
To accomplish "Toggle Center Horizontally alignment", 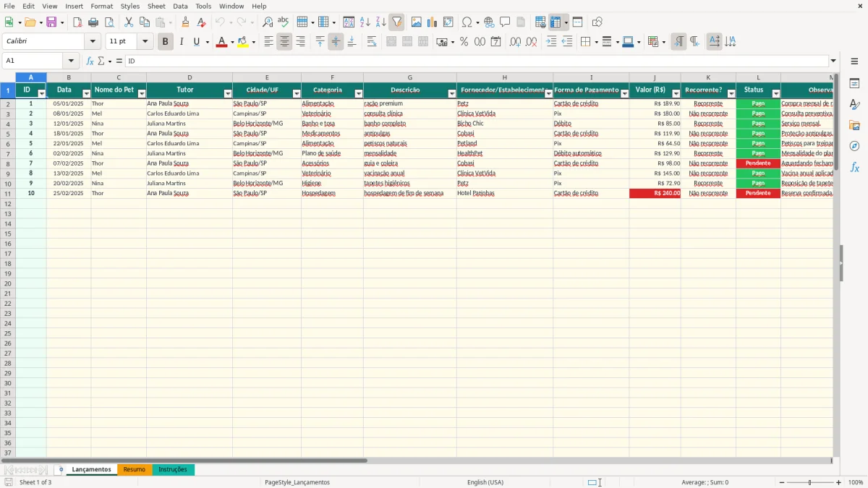I will 284,42.
